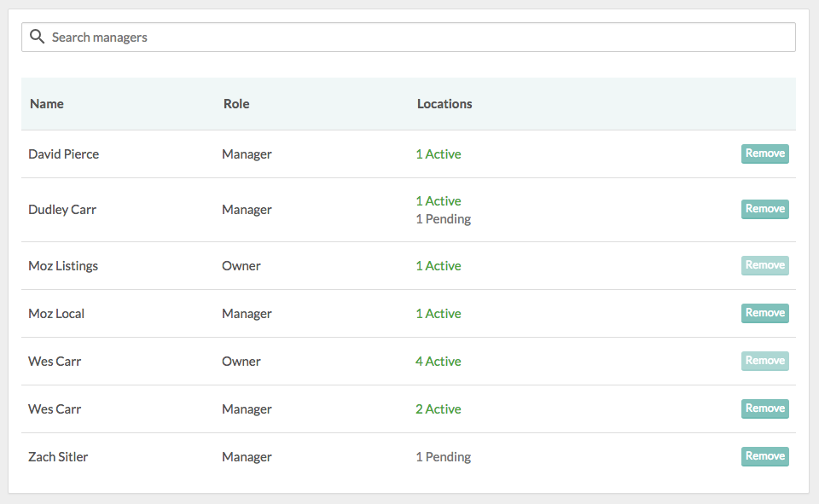Click the Role column header

[x=236, y=104]
